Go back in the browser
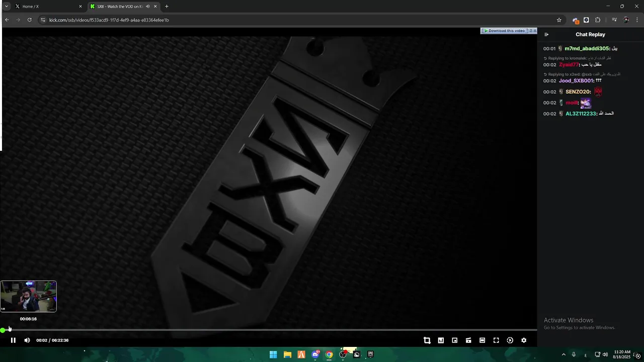Image resolution: width=644 pixels, height=362 pixels. tap(7, 20)
